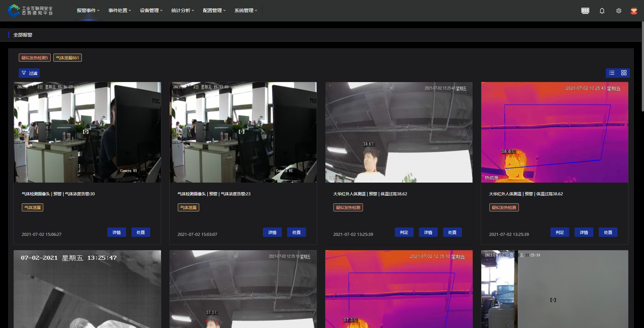The width and height of the screenshot is (644, 328).
Task: Click 处置 on gas concentration 23 alarm
Action: [296, 232]
